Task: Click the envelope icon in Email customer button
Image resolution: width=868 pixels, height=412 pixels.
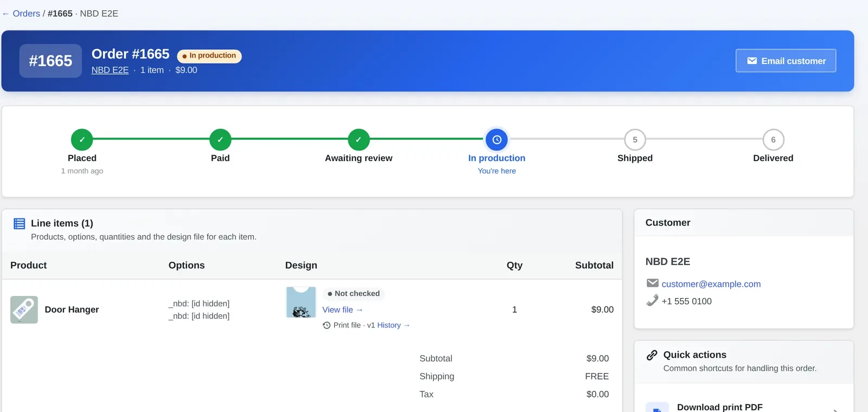Action: pyautogui.click(x=752, y=61)
